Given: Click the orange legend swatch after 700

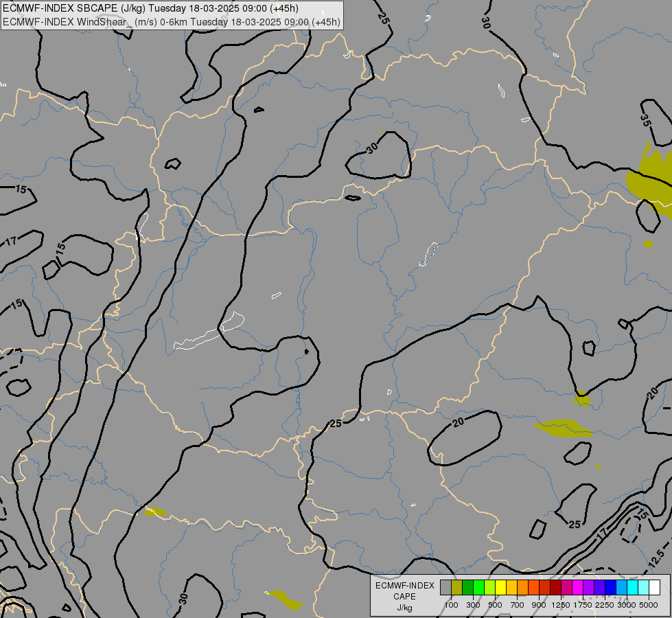Looking at the screenshot, I should pyautogui.click(x=523, y=587).
